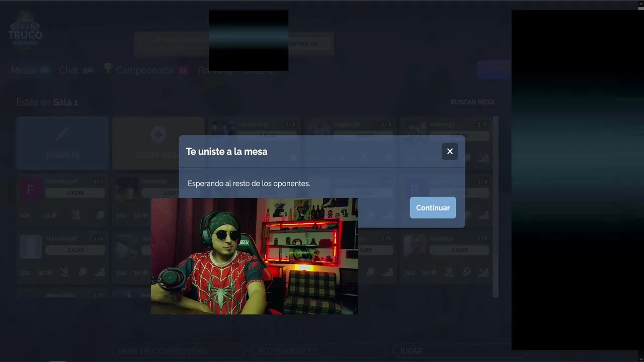This screenshot has width=644, height=362.
Task: Open the Chat tab
Action: coord(76,70)
